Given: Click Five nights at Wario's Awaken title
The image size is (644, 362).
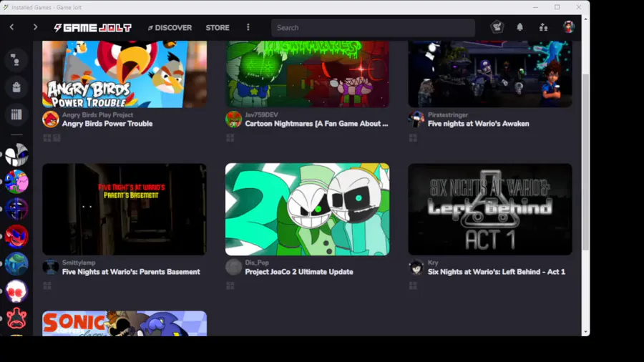Looking at the screenshot, I should coord(479,124).
